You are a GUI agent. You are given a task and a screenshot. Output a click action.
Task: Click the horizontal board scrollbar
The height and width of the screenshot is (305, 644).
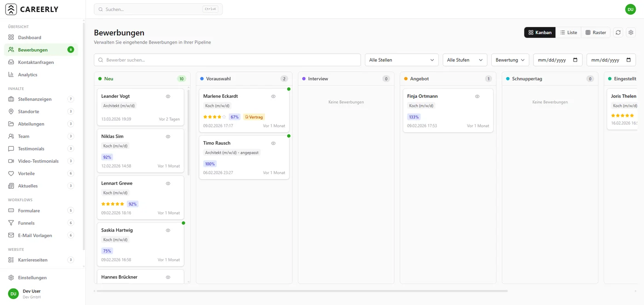(x=301, y=291)
